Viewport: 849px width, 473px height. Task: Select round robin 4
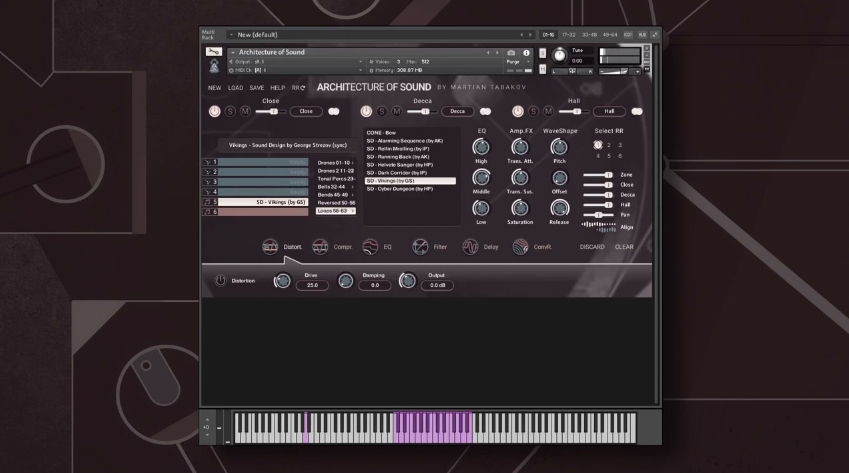pyautogui.click(x=598, y=156)
